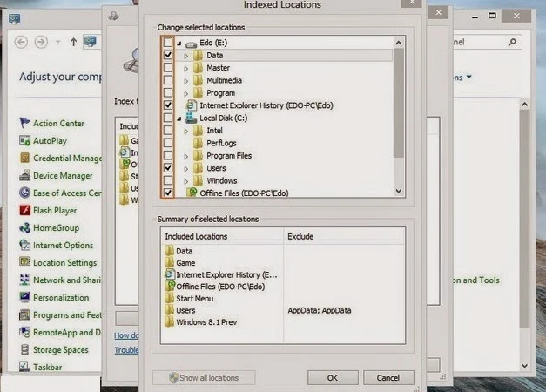Screen dimensions: 546x392
Task: Click Flash Player icon in Control Panel
Action: (x=24, y=210)
